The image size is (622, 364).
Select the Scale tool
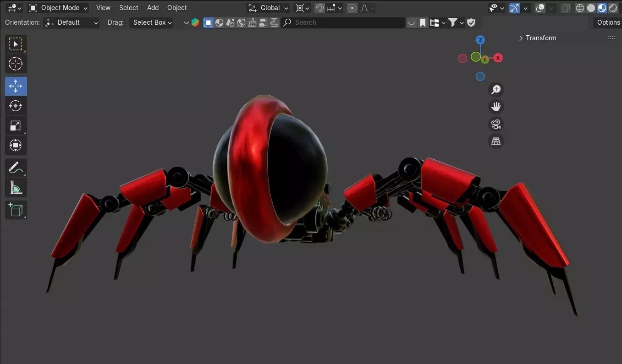coord(16,125)
